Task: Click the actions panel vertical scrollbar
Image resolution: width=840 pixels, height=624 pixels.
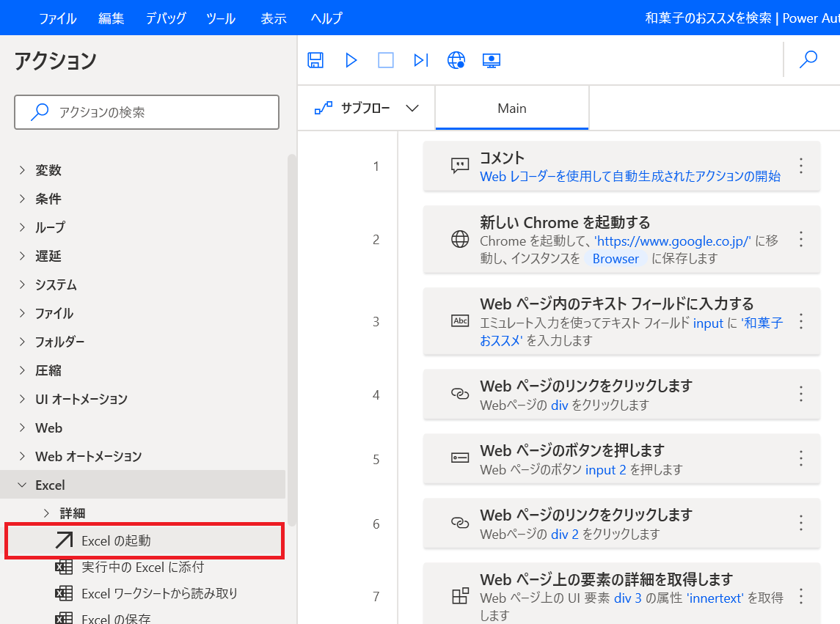Action: point(292,339)
